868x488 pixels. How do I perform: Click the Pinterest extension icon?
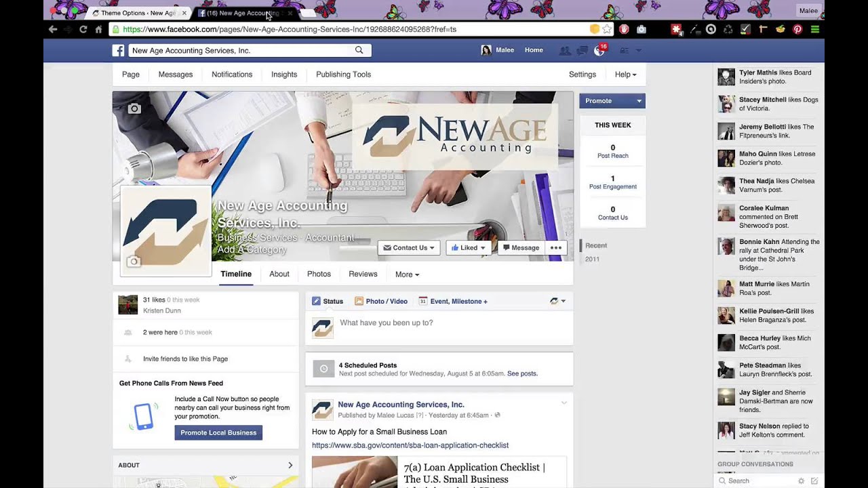coord(797,29)
